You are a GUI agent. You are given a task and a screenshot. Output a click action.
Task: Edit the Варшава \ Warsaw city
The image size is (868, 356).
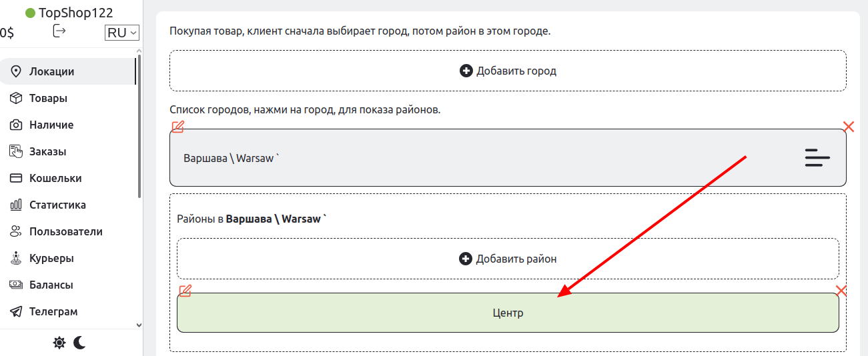pyautogui.click(x=177, y=127)
